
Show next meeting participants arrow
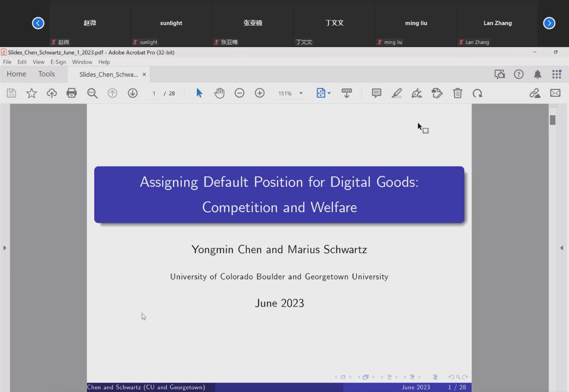tap(549, 23)
